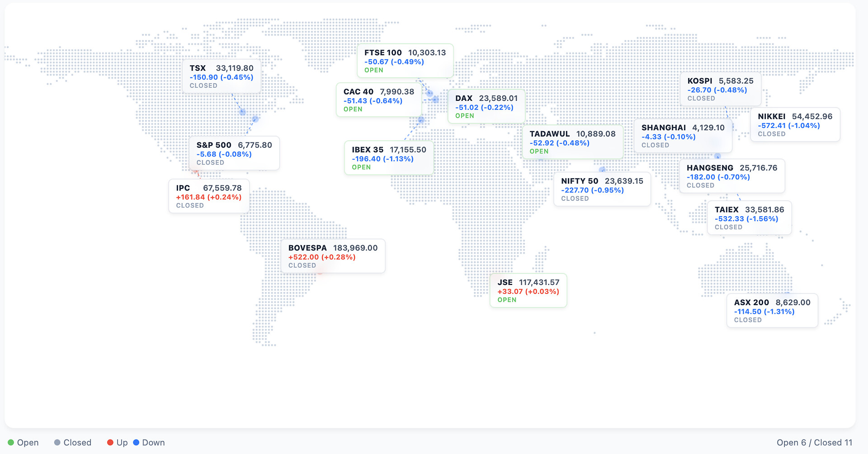Click the green Open legend dot
868x454 pixels.
(x=11, y=443)
